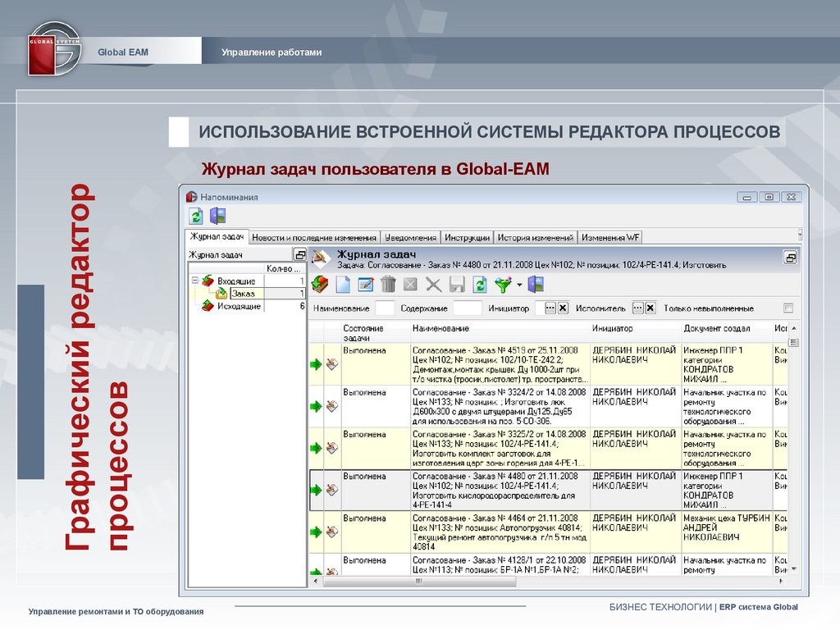The image size is (840, 630).
Task: Switch to the Уведомления tab
Action: pyautogui.click(x=410, y=237)
